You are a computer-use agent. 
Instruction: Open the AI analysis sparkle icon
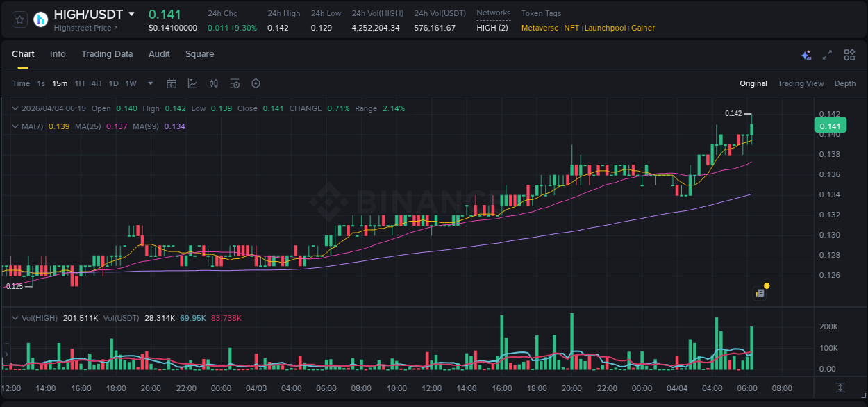806,54
